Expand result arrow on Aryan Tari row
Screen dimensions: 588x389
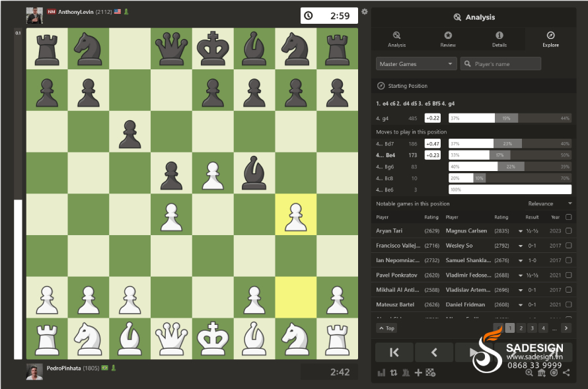pos(521,231)
